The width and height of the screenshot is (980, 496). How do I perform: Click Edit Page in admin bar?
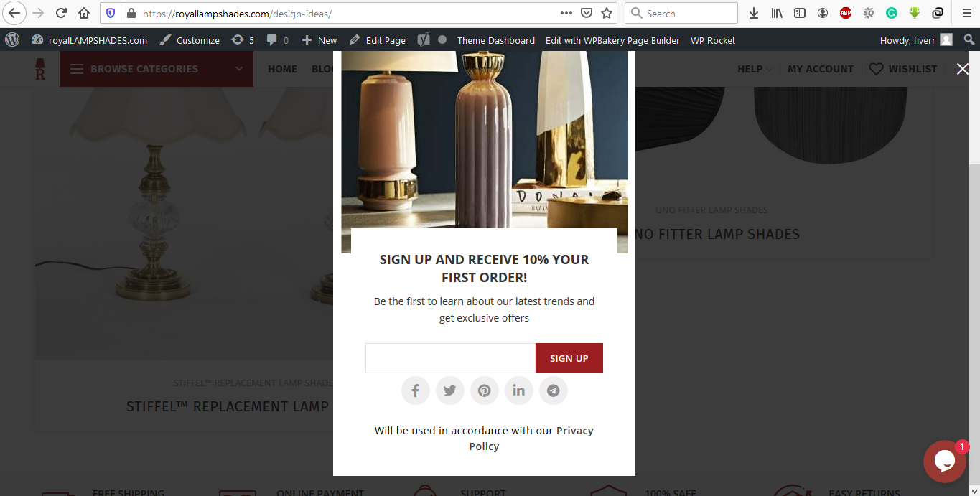point(378,40)
